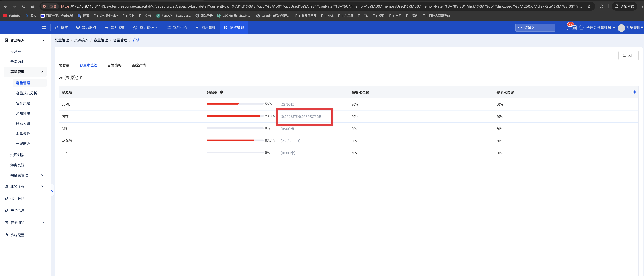
Task: Click the info icon beside 分配率
Action: 221,92
